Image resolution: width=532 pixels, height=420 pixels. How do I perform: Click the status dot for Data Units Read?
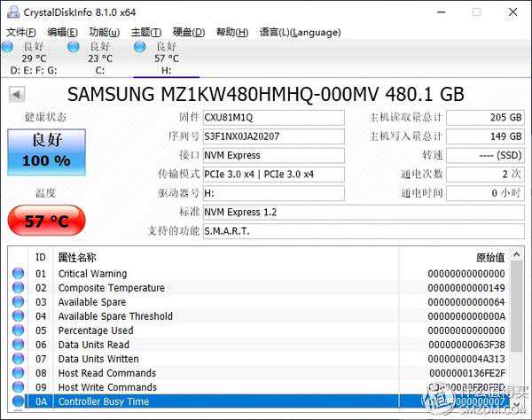click(x=18, y=345)
